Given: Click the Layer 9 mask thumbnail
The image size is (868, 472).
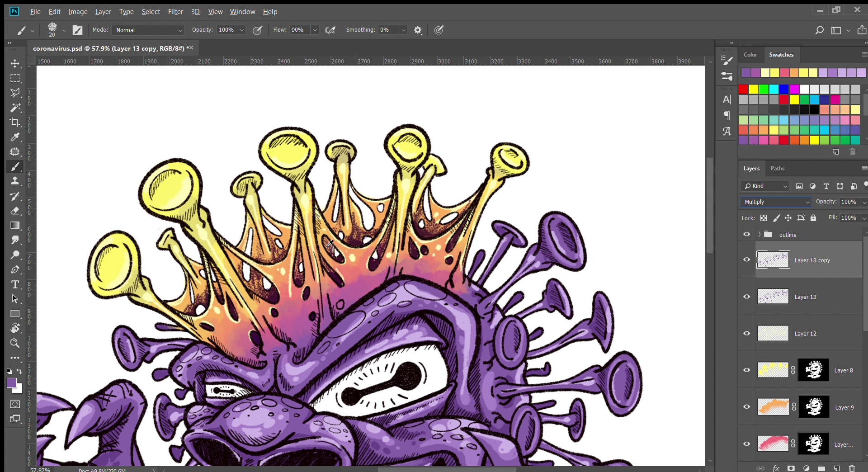Looking at the screenshot, I should (x=814, y=407).
